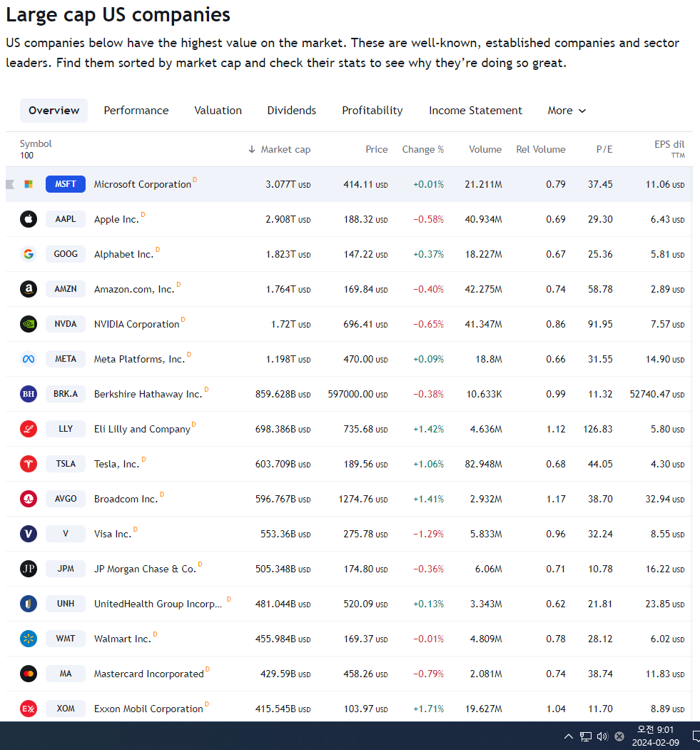Click the Visa logo icon
This screenshot has width=700, height=750.
point(29,533)
